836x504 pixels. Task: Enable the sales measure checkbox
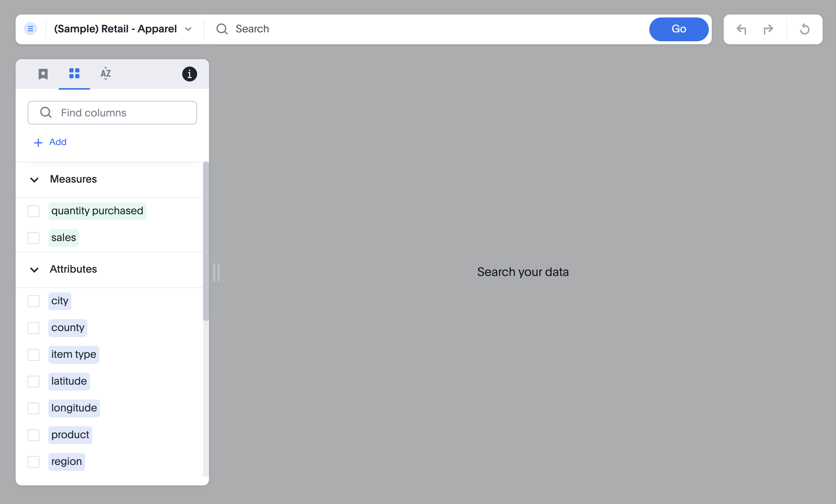34,237
